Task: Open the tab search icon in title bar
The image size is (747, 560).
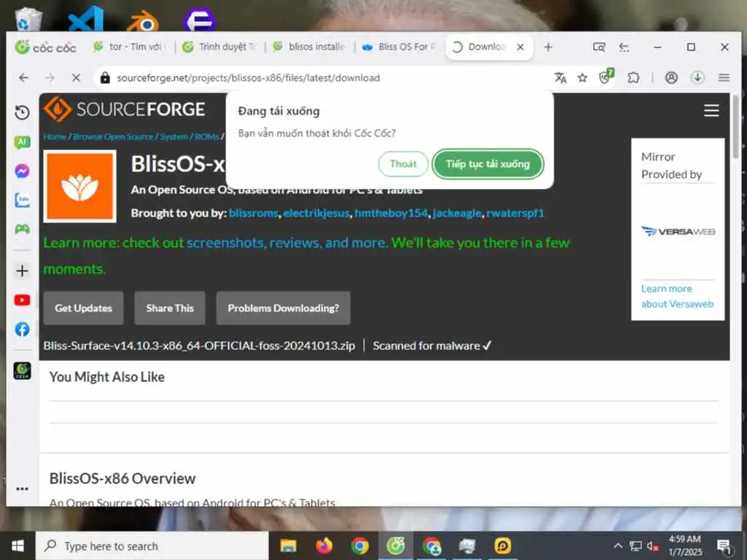Action: (599, 47)
